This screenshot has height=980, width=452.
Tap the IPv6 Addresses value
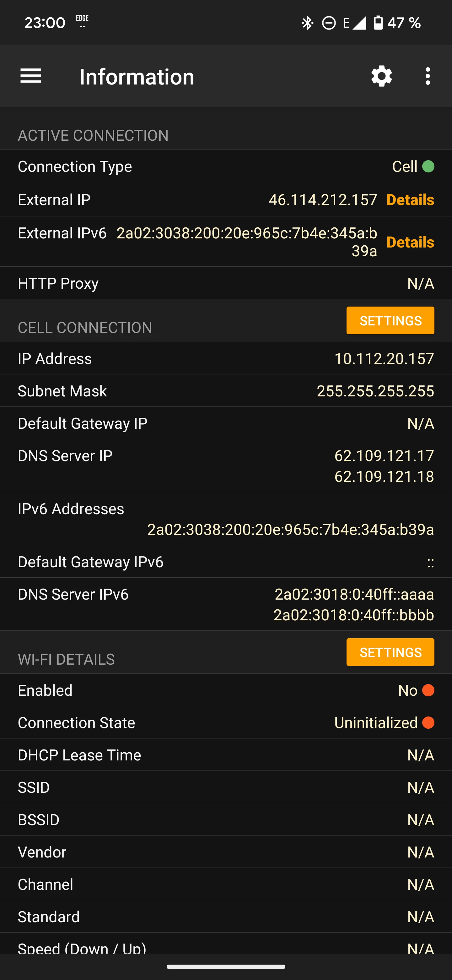pyautogui.click(x=290, y=529)
